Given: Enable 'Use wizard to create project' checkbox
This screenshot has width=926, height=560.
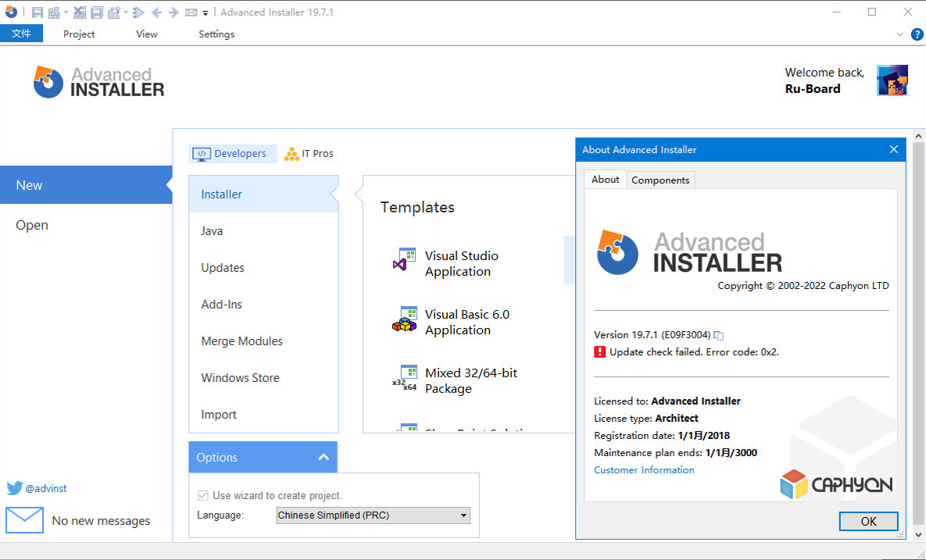Looking at the screenshot, I should tap(202, 494).
